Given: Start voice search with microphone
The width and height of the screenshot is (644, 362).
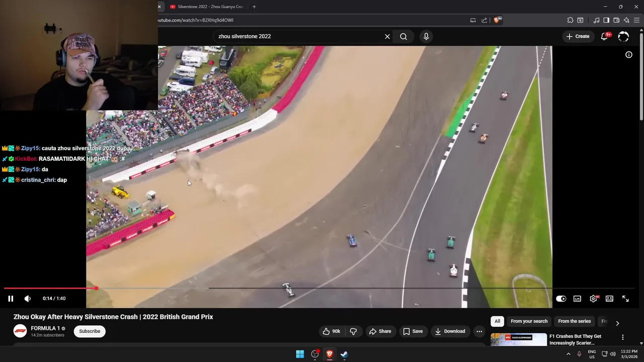Looking at the screenshot, I should click(x=426, y=36).
